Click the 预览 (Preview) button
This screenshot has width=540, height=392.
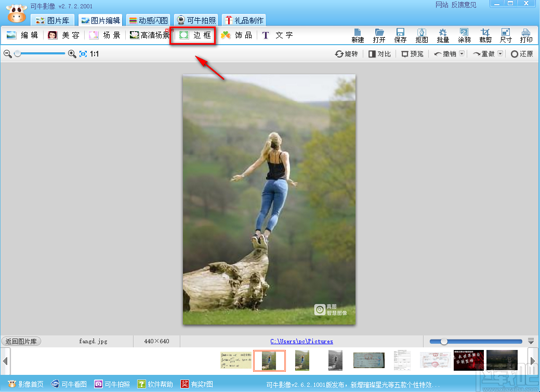point(412,53)
